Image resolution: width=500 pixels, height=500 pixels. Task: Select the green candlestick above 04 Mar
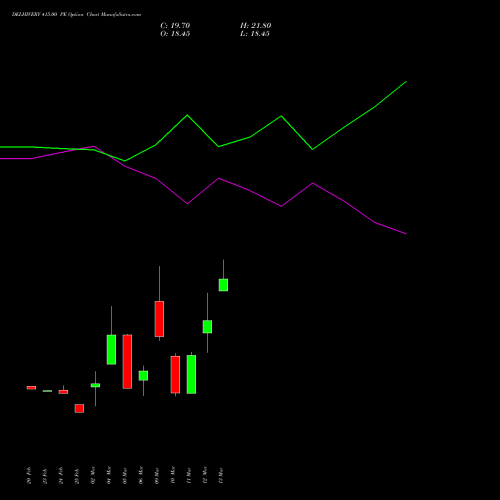[111, 350]
